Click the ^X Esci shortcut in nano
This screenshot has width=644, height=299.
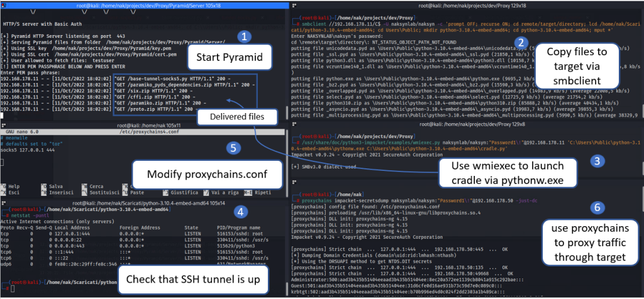click(10, 192)
